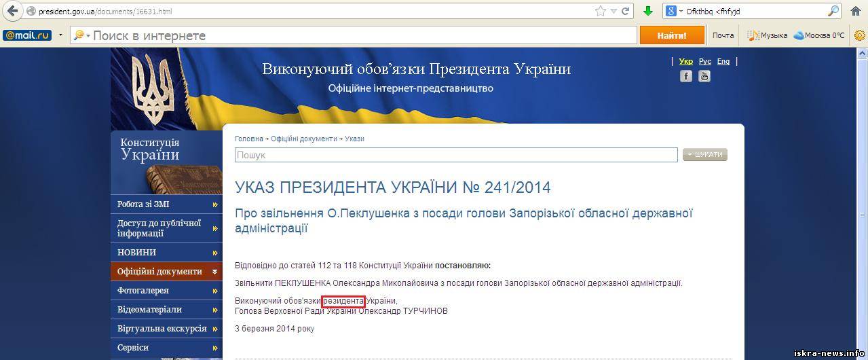Click the magnifier in the browser search box
This screenshot has height=360, width=868.
coord(833,12)
